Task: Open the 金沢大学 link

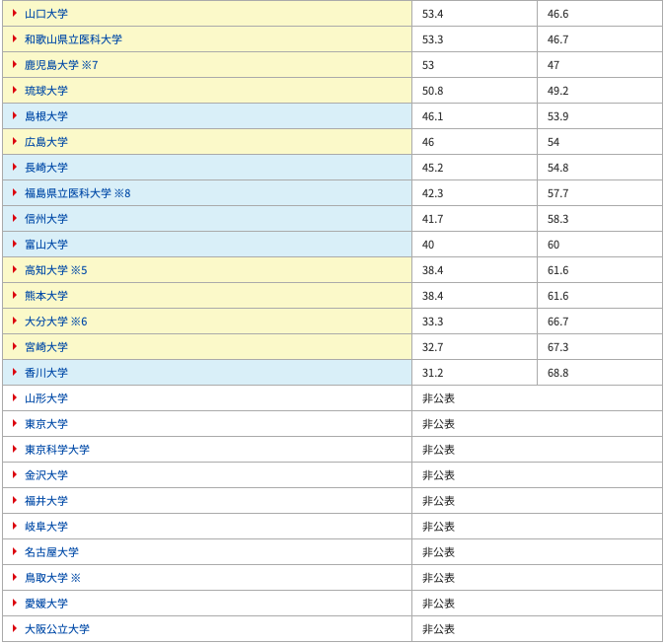Action: pos(46,475)
